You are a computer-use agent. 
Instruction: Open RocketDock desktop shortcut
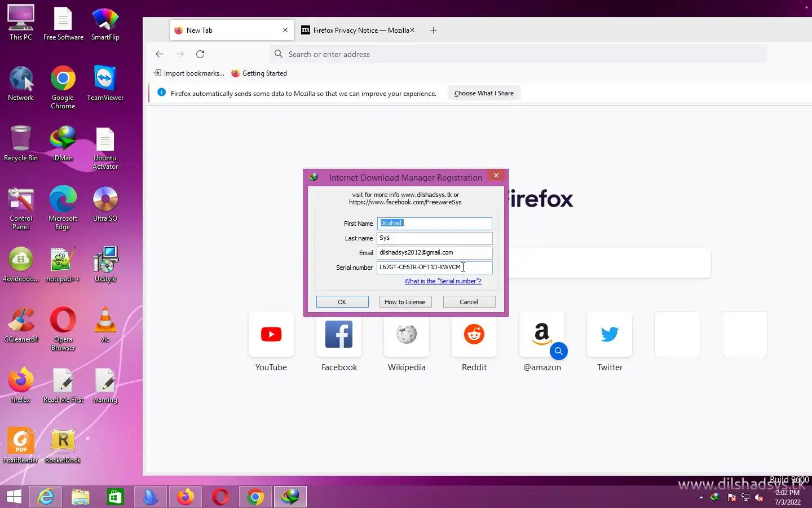63,445
